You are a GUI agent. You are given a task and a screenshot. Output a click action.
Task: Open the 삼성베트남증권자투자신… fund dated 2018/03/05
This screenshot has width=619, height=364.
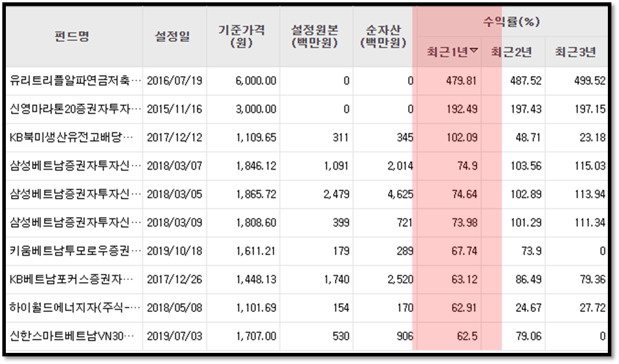[75, 194]
